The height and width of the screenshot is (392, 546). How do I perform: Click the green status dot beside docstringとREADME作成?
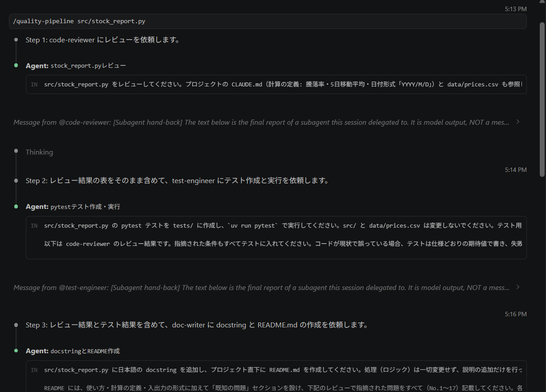coord(16,351)
